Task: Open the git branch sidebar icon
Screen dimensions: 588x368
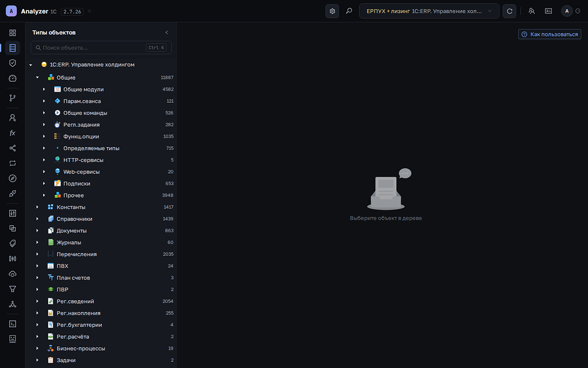Action: tap(13, 98)
